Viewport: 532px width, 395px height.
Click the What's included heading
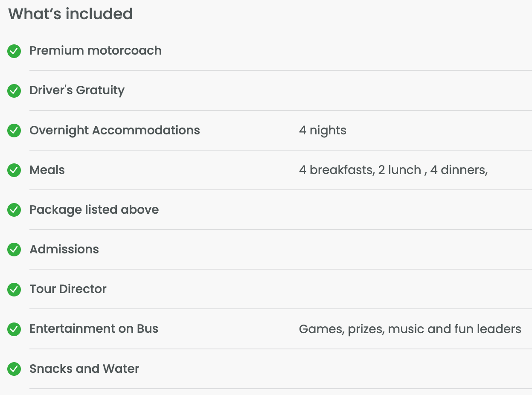click(x=70, y=14)
